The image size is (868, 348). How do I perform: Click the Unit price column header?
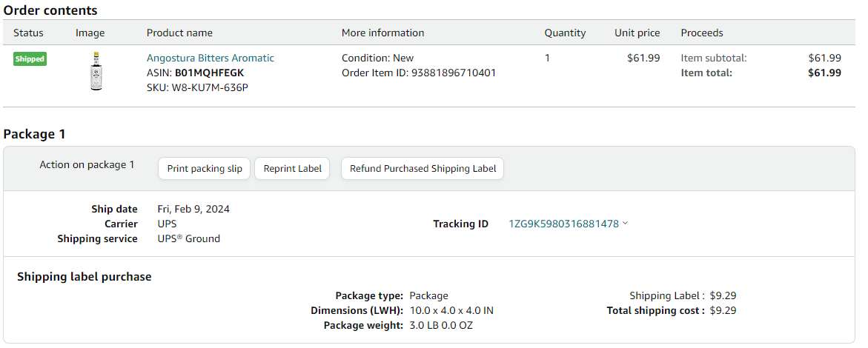(x=637, y=33)
